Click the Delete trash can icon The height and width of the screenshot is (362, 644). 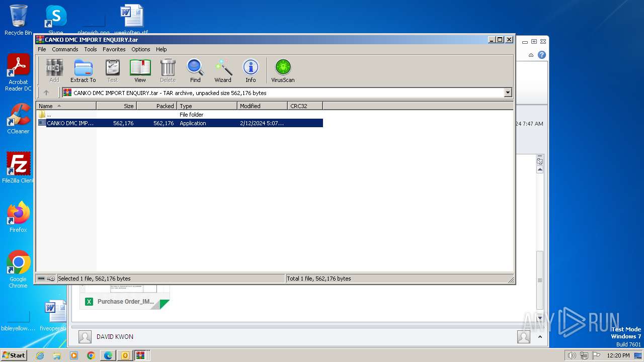(168, 70)
